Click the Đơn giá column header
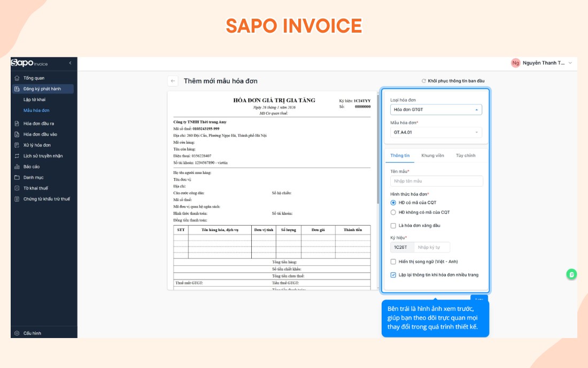Viewport: 588px width, 368px height. click(318, 230)
